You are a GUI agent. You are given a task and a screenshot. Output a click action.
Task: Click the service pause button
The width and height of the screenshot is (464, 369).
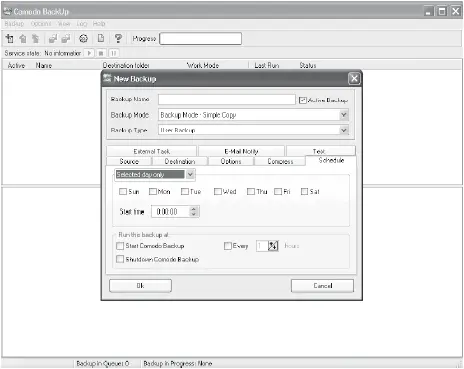pyautogui.click(x=113, y=53)
